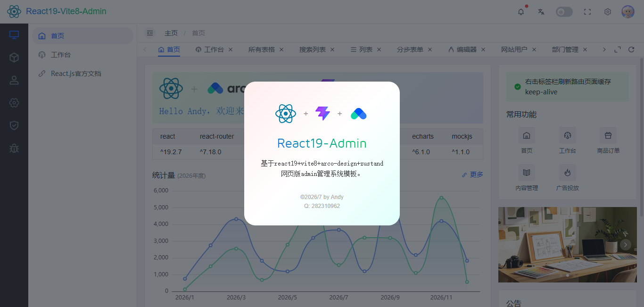Click the green keep-alive tip banner
Screen dimensions: 644x307
[567, 87]
